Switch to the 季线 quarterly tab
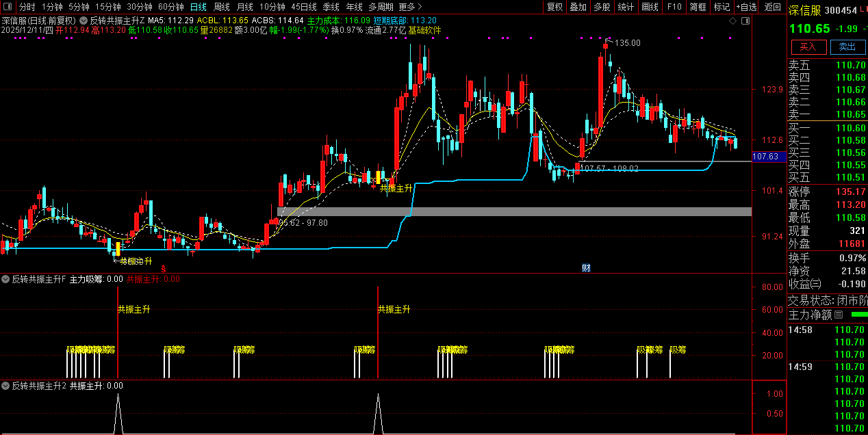Viewport: 868px width, 435px height. click(331, 7)
